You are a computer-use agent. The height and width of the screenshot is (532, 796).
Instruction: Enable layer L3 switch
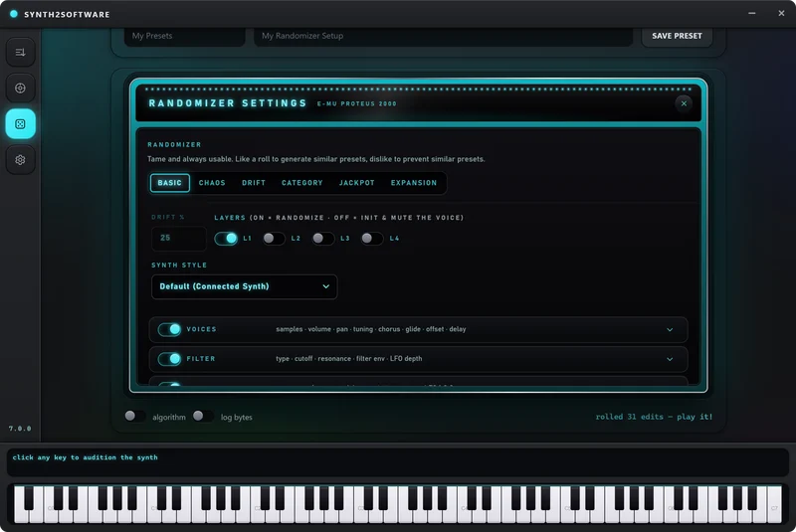pyautogui.click(x=322, y=239)
